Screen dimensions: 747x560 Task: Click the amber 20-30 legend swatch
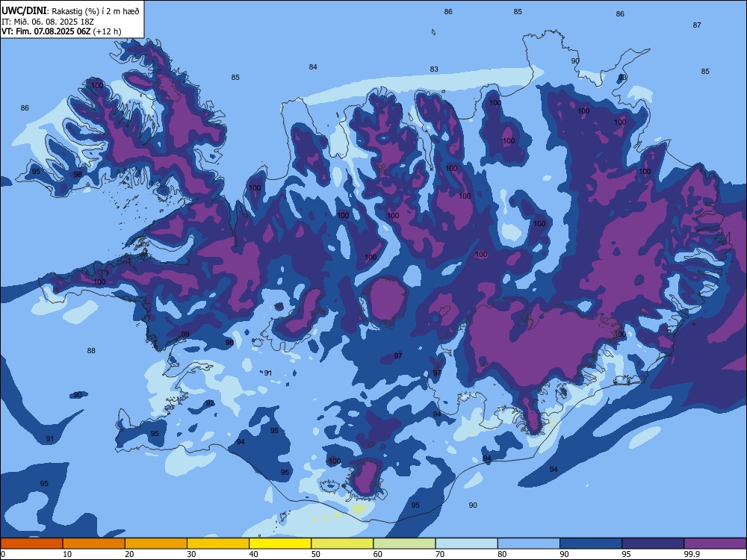156,544
